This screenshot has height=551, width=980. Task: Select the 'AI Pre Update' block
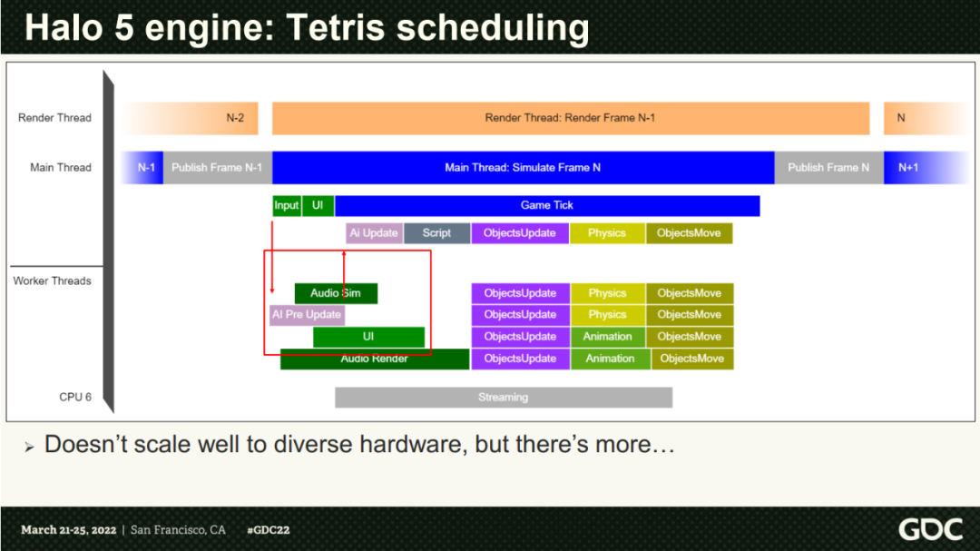(x=307, y=315)
